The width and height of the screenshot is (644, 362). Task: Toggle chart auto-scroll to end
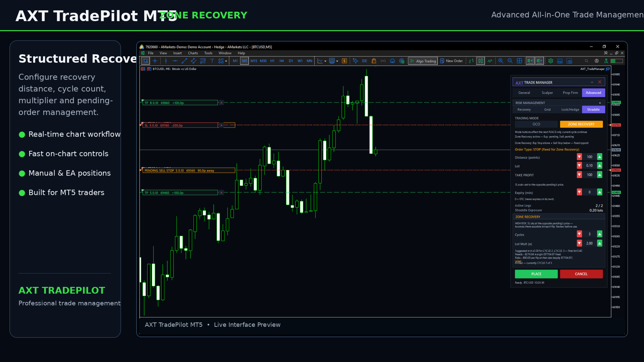[x=530, y=61]
